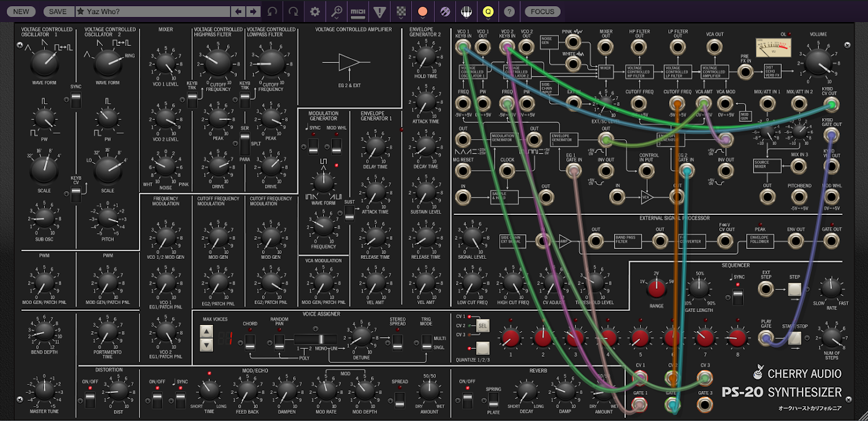
Task: Click the sequencer SEL button
Action: point(483,326)
